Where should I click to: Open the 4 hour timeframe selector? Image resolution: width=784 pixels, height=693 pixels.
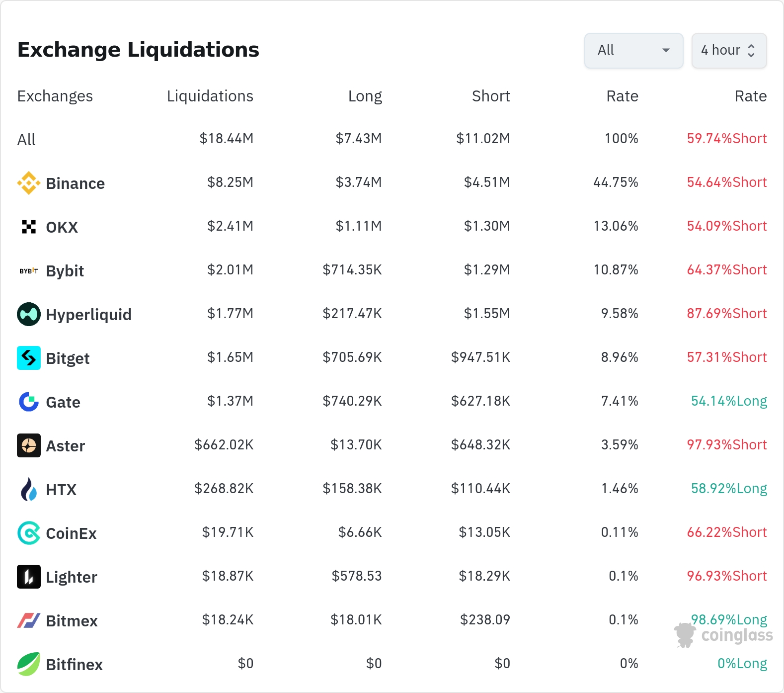[x=729, y=50]
